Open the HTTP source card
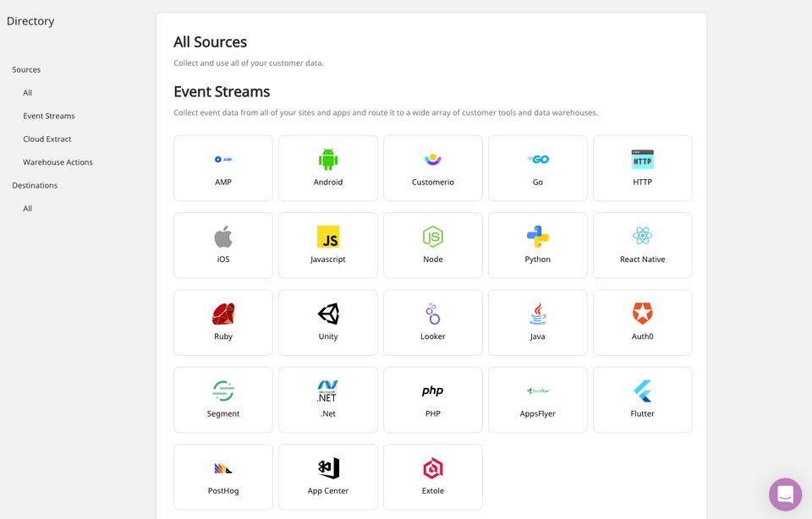 (643, 168)
